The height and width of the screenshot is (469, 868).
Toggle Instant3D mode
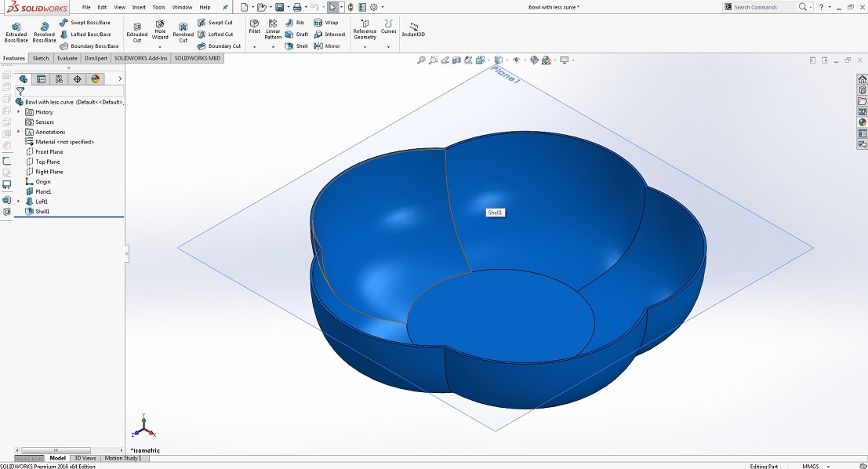tap(413, 30)
